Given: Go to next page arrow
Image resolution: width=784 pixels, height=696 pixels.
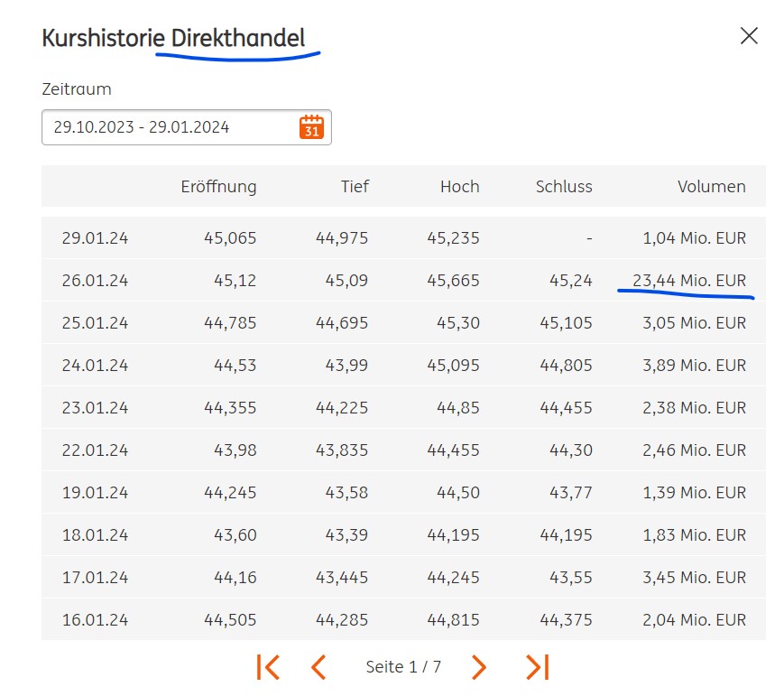Looking at the screenshot, I should click(478, 667).
